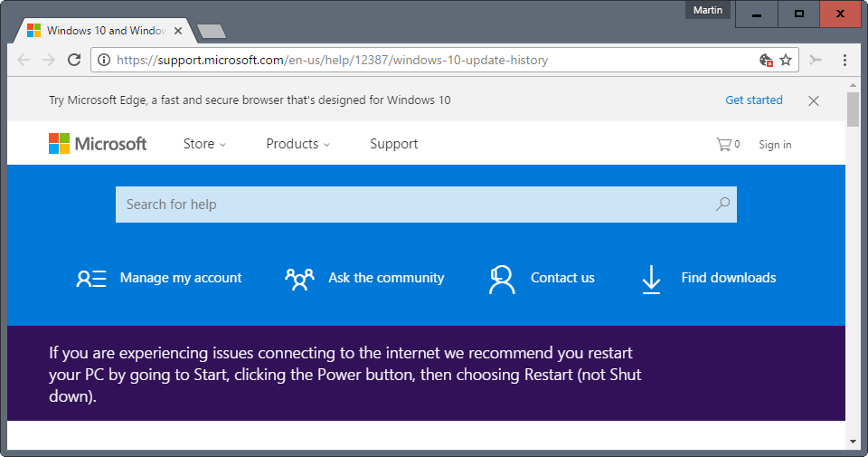Click the search magnifier icon
The height and width of the screenshot is (457, 868).
click(x=722, y=205)
